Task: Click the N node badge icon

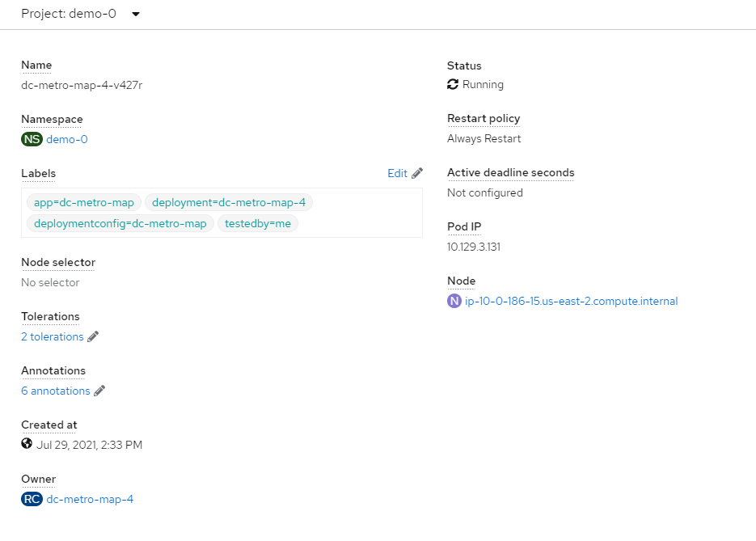Action: pyautogui.click(x=454, y=301)
